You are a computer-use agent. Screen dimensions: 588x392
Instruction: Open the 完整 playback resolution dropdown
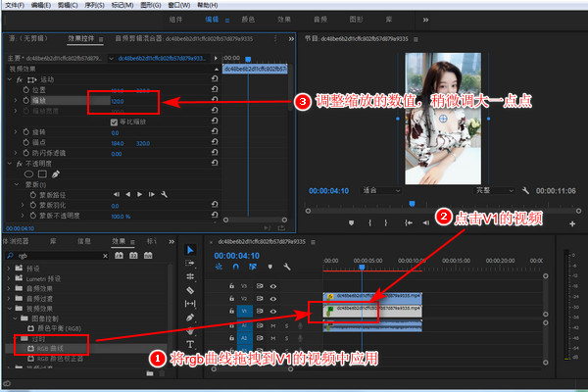pyautogui.click(x=494, y=190)
